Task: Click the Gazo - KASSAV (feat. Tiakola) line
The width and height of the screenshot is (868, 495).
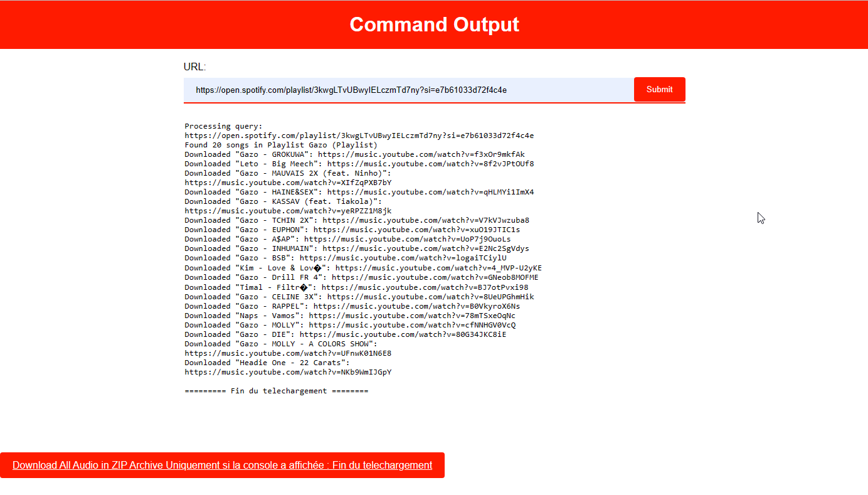Action: [x=283, y=201]
